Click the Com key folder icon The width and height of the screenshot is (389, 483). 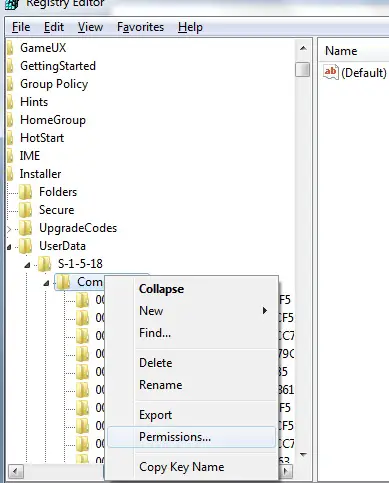coord(63,282)
